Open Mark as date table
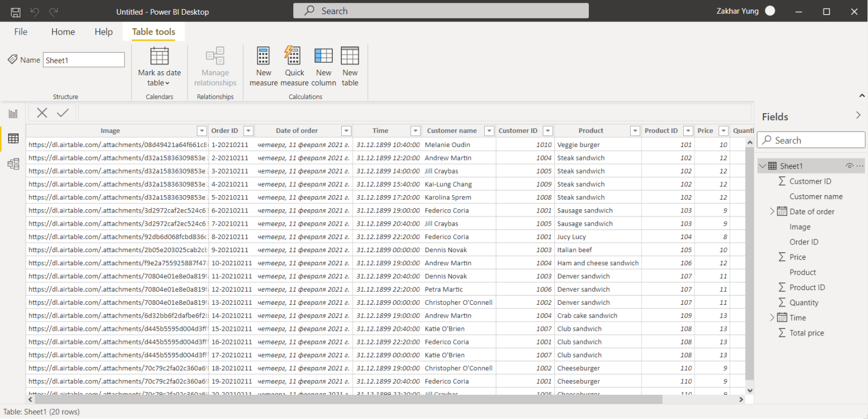This screenshot has width=868, height=419. pos(159,65)
